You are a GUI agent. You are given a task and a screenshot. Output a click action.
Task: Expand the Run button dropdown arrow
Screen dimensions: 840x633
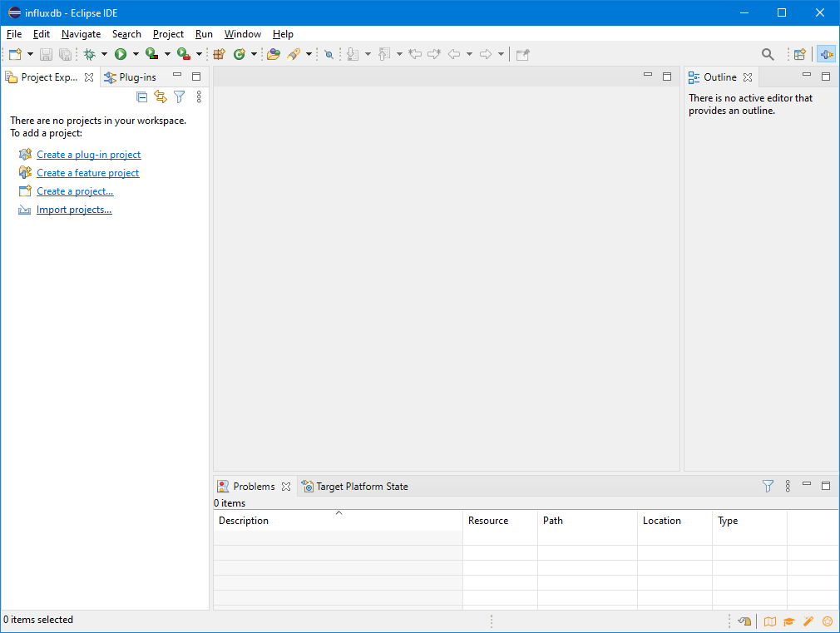tap(136, 54)
